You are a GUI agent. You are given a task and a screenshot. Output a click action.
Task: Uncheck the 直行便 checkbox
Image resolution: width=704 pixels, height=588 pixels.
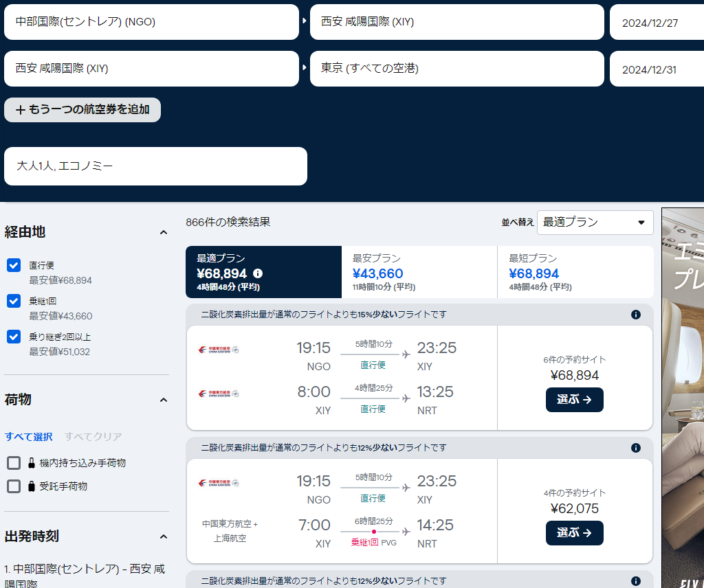(x=14, y=266)
